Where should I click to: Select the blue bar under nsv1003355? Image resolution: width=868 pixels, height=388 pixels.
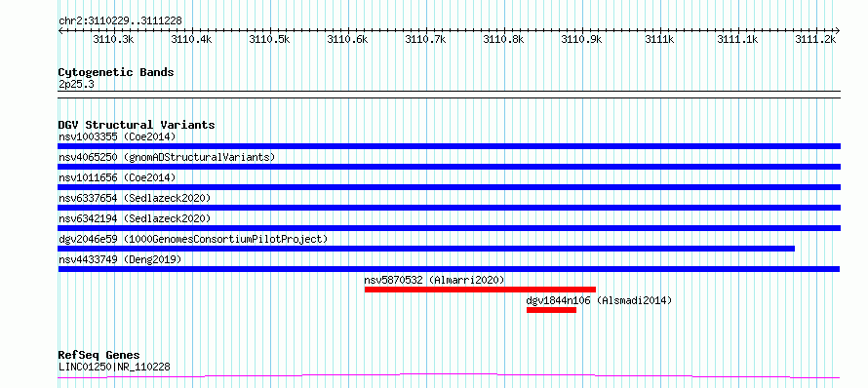coord(450,146)
